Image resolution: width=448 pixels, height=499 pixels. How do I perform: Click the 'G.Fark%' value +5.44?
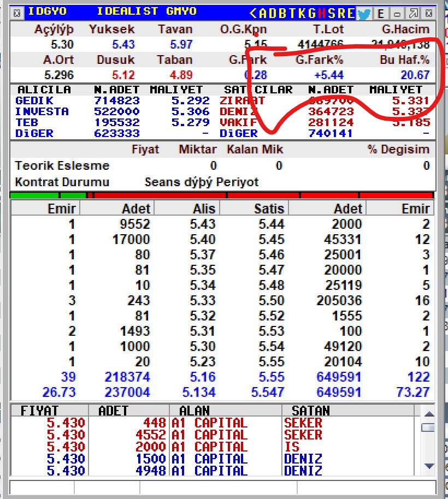[x=329, y=75]
